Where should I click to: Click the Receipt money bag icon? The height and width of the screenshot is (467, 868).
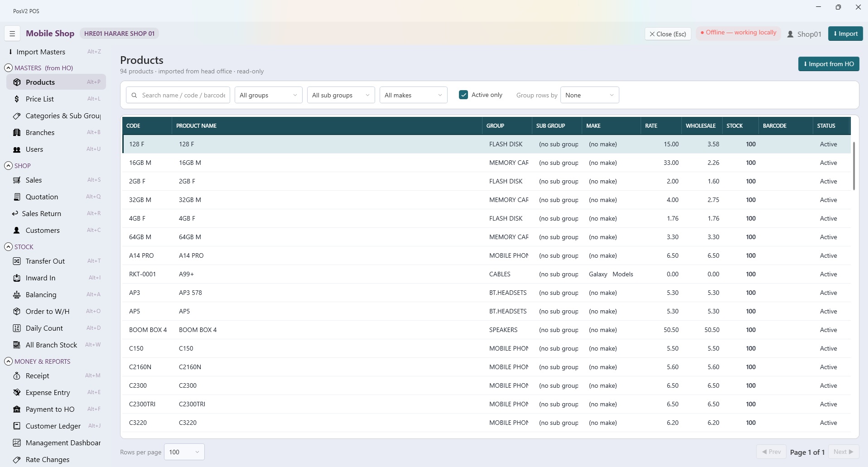(17, 376)
